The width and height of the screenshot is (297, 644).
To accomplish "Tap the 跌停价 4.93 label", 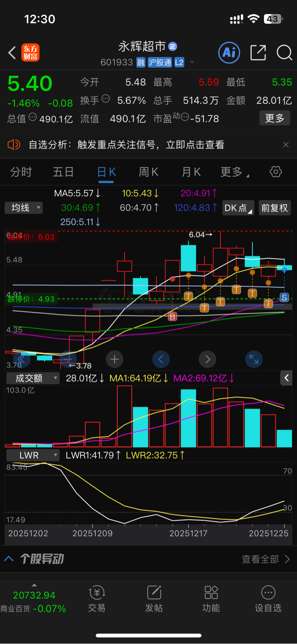I will (32, 299).
